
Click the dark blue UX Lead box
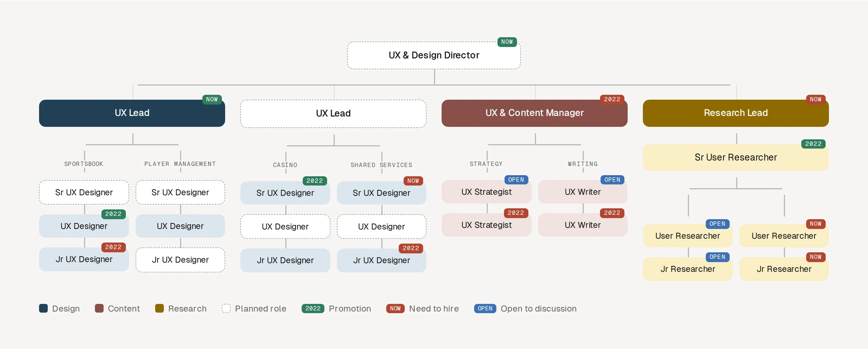coord(132,113)
